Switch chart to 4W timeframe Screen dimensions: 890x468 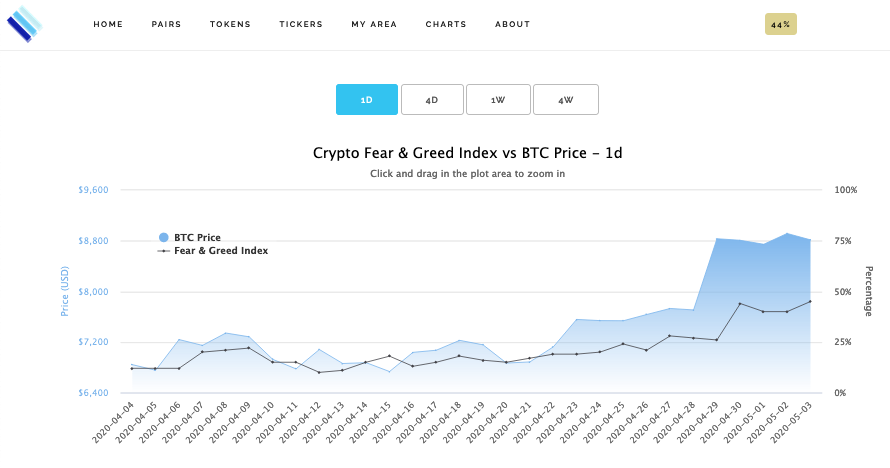click(566, 100)
